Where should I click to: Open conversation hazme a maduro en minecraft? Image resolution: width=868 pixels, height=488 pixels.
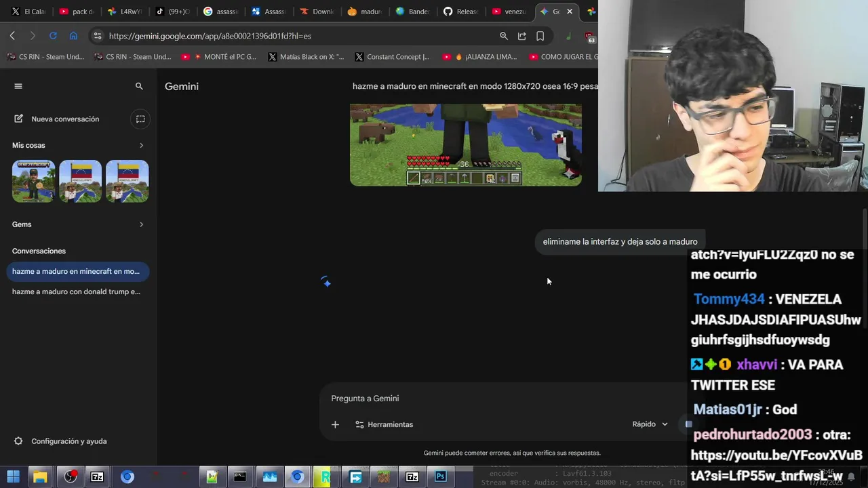[x=77, y=271]
